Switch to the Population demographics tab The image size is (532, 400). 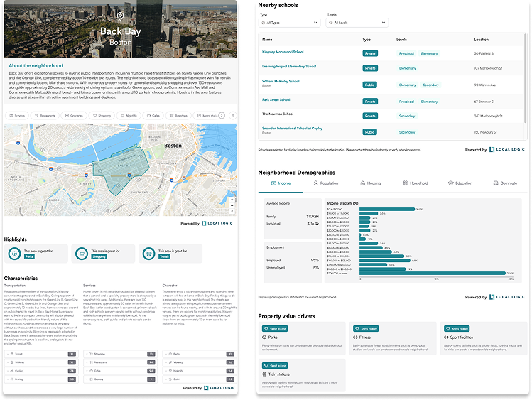coord(326,183)
